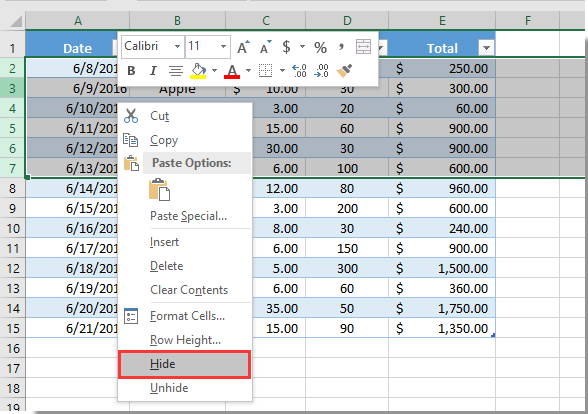
Task: Click quantity cell showing 200
Action: tap(347, 208)
